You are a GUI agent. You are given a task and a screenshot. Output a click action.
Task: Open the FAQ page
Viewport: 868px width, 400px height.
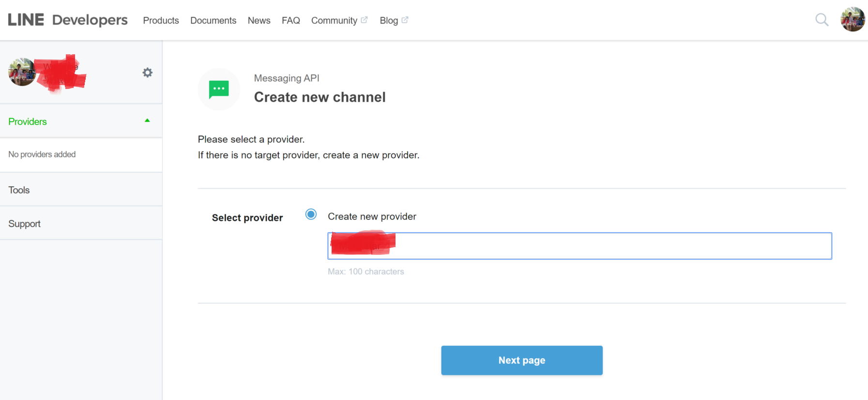tap(291, 20)
